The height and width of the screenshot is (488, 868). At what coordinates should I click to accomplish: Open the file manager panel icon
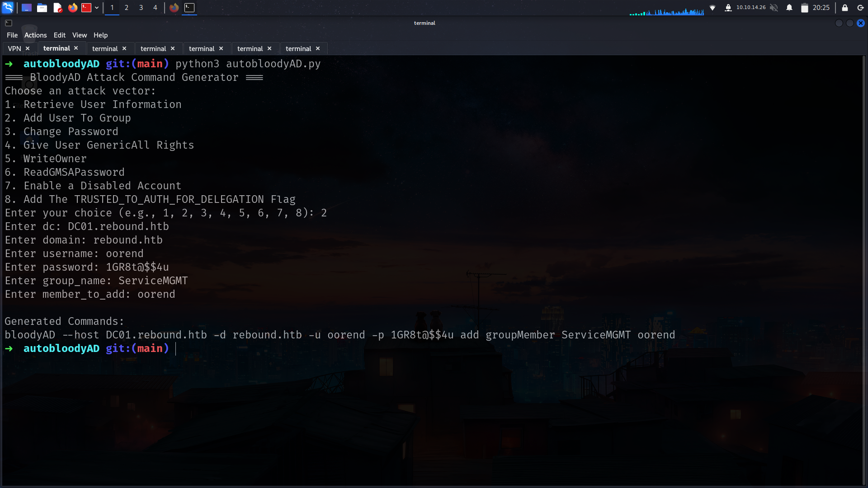coord(42,8)
